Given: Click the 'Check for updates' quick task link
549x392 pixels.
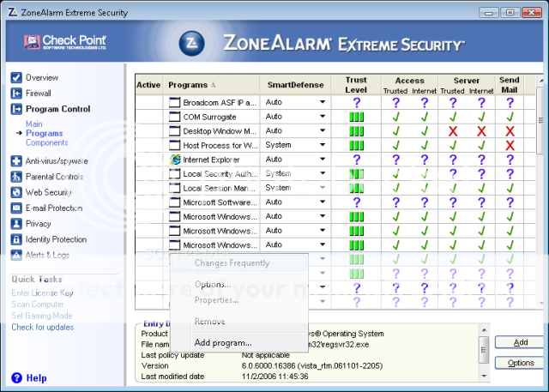Looking at the screenshot, I should pos(42,327).
